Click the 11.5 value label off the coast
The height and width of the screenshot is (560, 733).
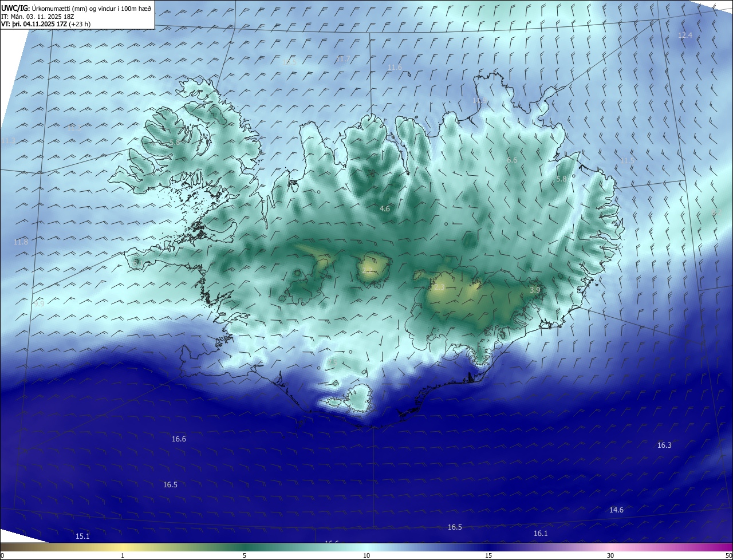click(x=627, y=161)
